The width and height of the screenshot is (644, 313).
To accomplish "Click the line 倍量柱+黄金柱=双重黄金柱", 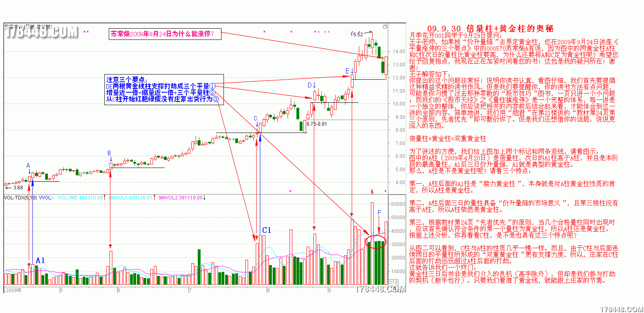I will coord(448,139).
